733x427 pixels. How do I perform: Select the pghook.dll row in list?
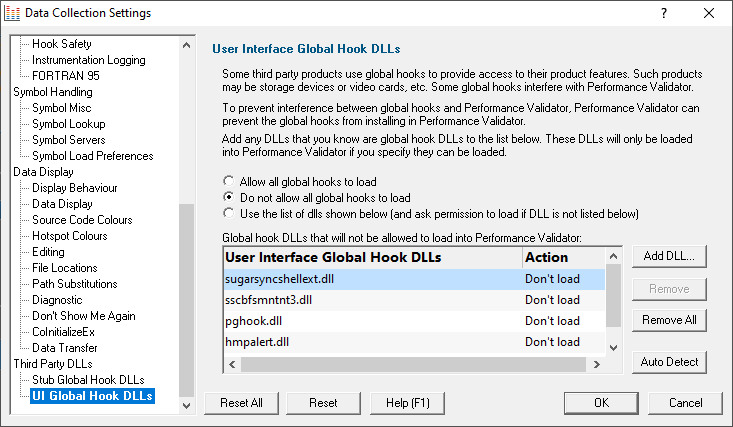[414, 321]
